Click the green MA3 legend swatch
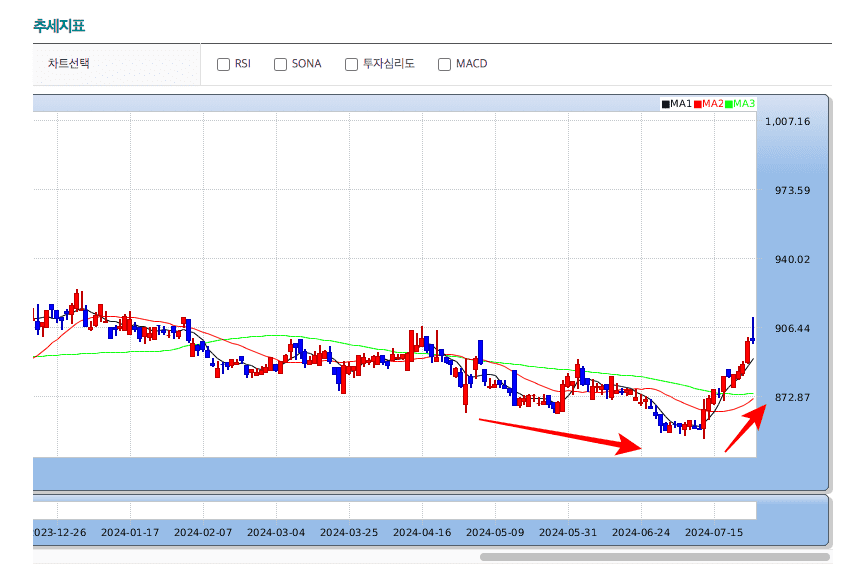The height and width of the screenshot is (576, 867). [729, 104]
